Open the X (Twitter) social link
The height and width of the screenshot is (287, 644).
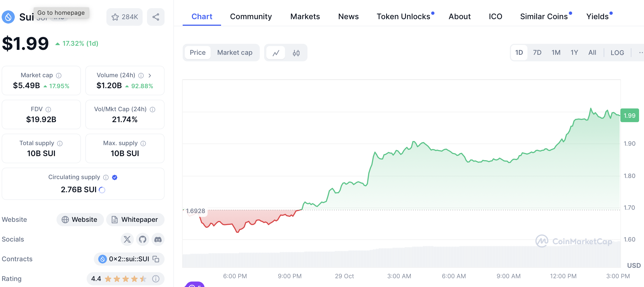(127, 239)
